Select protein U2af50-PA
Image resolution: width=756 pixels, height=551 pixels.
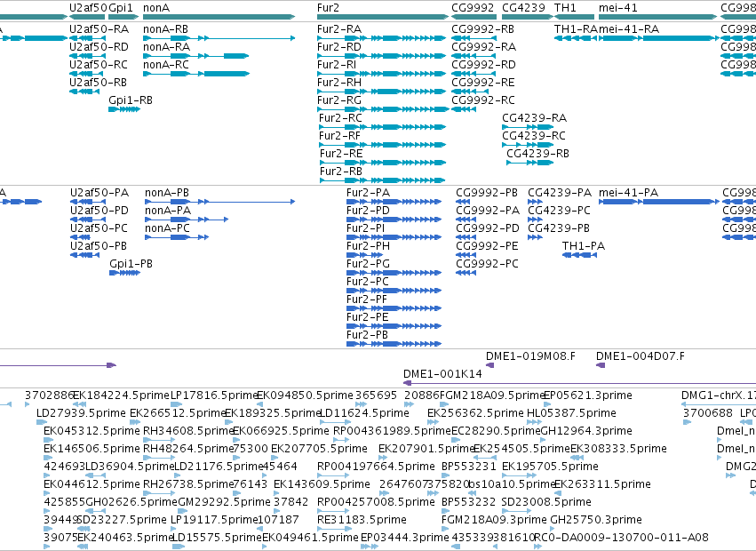[x=88, y=202]
